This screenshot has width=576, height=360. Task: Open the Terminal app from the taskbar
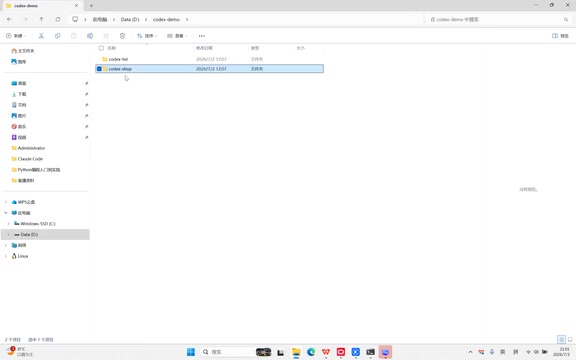click(x=370, y=352)
